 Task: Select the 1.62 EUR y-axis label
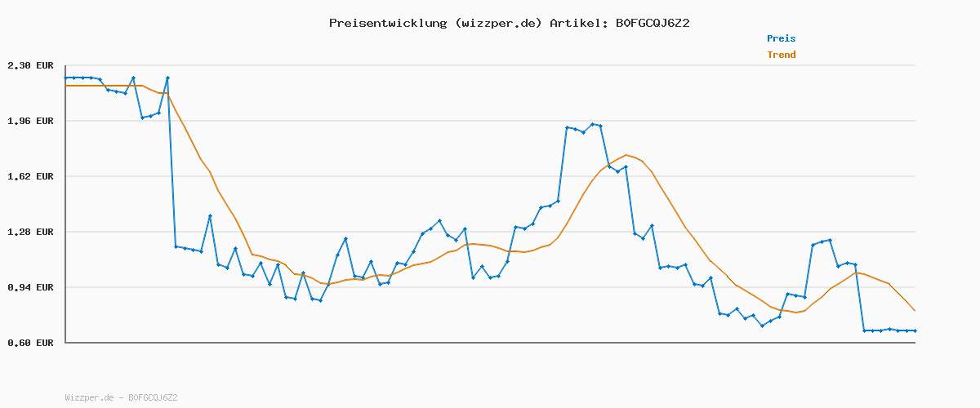(30, 176)
